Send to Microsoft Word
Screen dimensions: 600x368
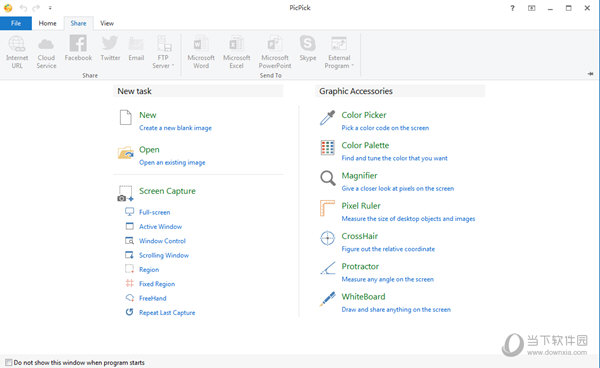201,52
